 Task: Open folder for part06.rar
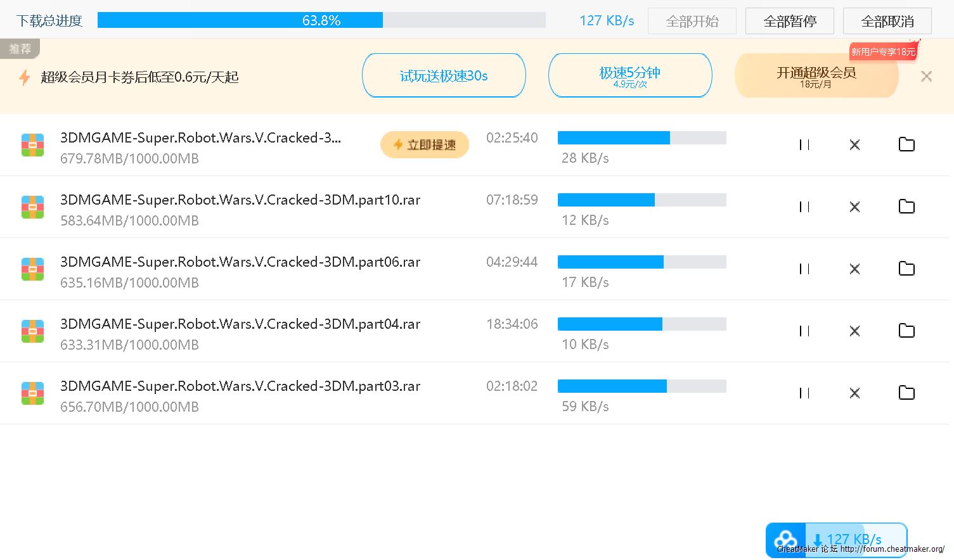click(x=906, y=269)
